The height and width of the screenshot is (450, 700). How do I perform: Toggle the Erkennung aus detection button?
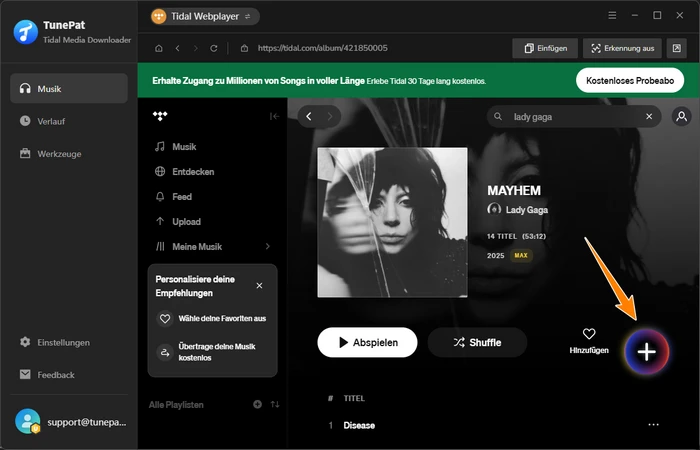point(622,48)
